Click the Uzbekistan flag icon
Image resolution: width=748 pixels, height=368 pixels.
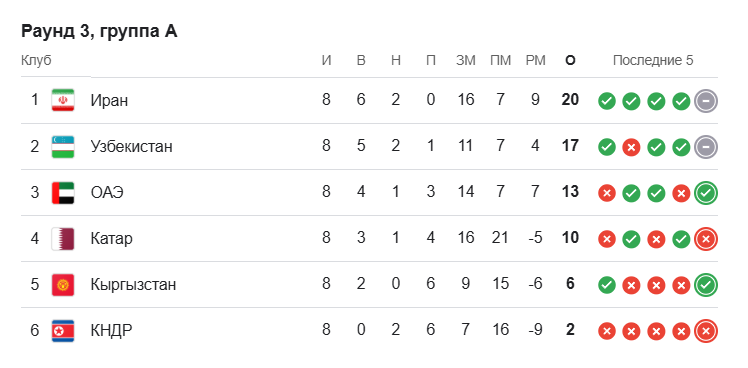pyautogui.click(x=63, y=147)
